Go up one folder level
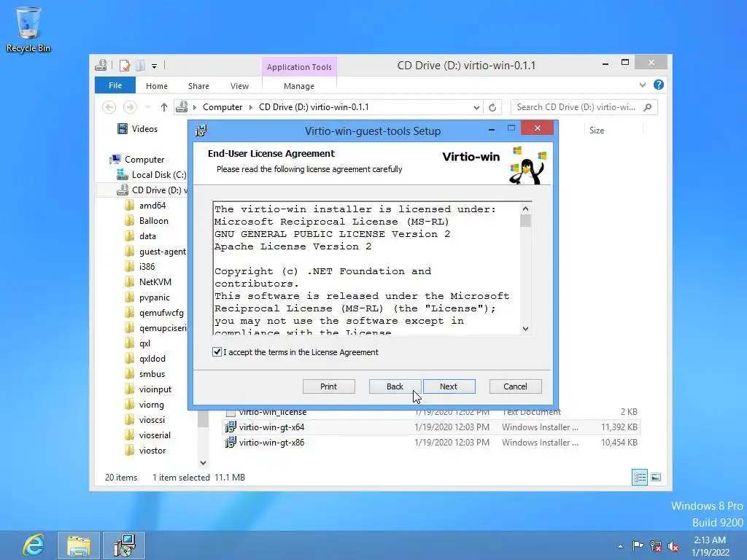The width and height of the screenshot is (747, 560). (164, 107)
